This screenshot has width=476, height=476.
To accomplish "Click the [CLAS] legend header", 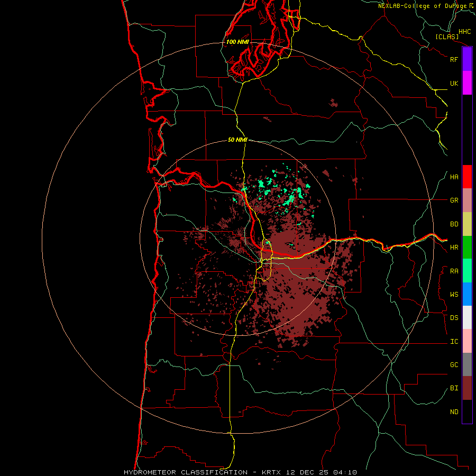I will coord(447,36).
